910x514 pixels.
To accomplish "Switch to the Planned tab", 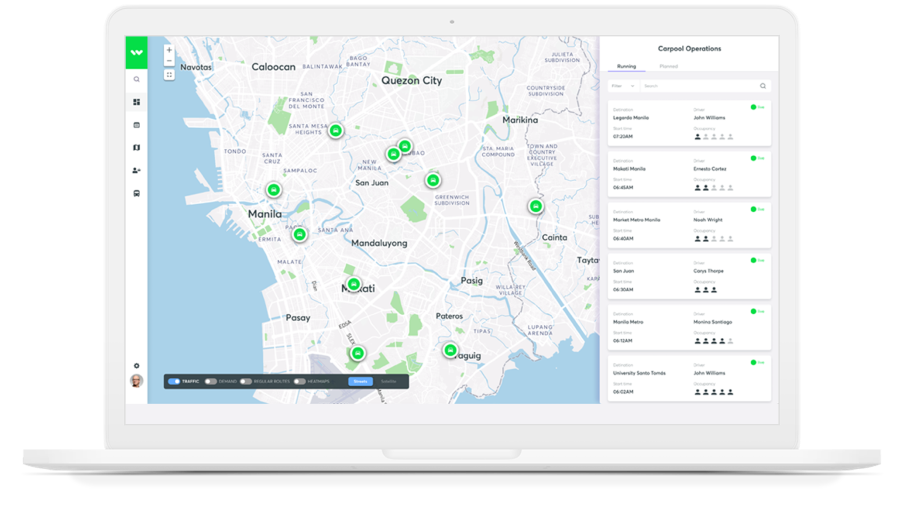I will point(668,66).
